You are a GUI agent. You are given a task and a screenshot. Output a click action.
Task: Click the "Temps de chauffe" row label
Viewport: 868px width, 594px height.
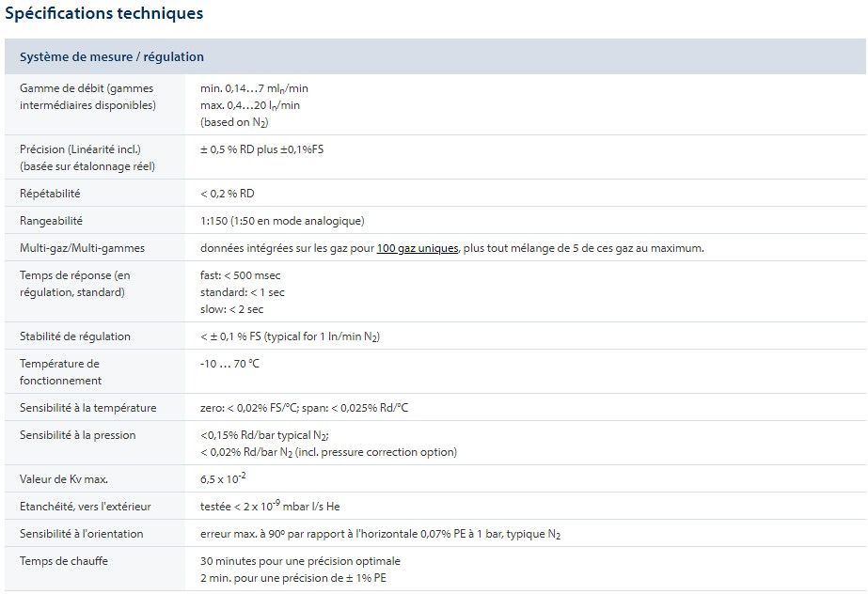tap(63, 561)
